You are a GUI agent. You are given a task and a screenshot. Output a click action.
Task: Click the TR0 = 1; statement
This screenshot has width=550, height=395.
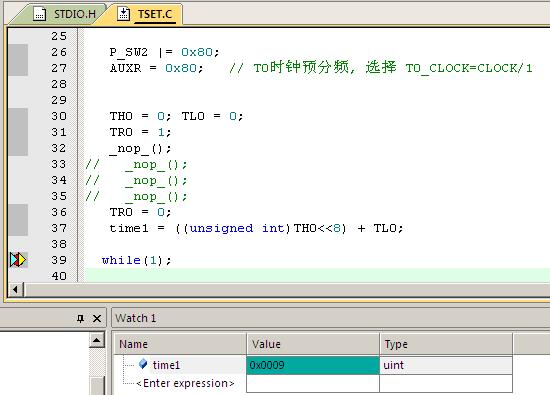tap(140, 132)
